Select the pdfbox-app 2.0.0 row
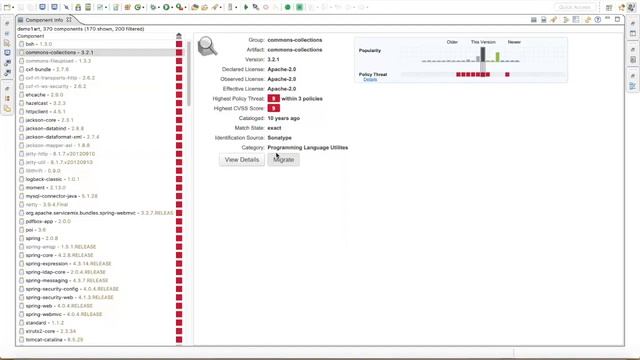The image size is (640, 360). coord(100,221)
